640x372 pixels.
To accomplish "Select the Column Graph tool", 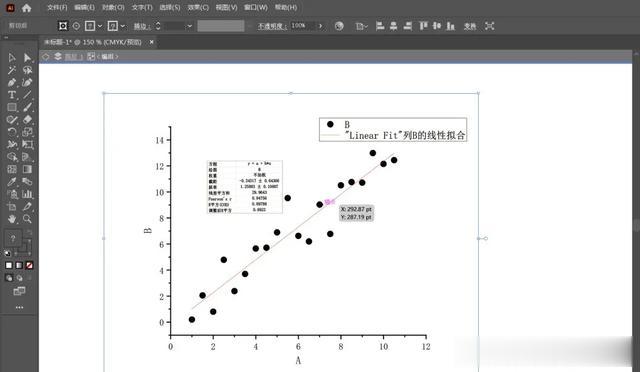I will pos(27,194).
